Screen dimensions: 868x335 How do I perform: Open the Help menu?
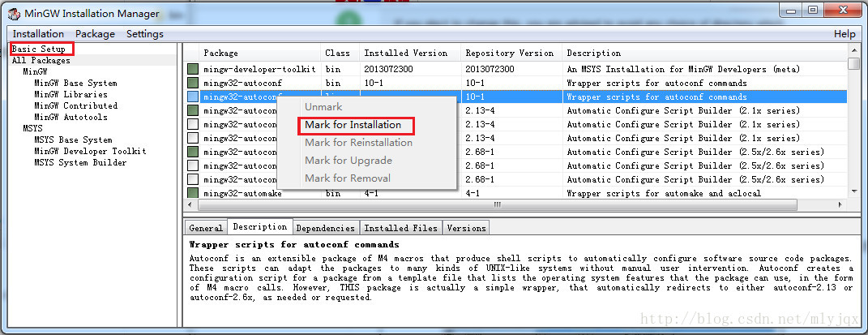[844, 34]
